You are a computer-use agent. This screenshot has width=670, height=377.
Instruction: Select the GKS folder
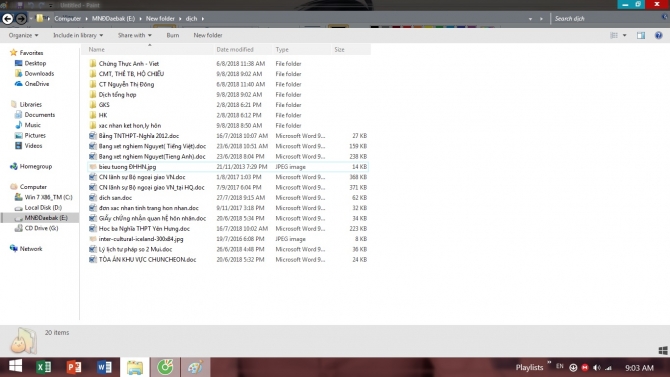(104, 105)
